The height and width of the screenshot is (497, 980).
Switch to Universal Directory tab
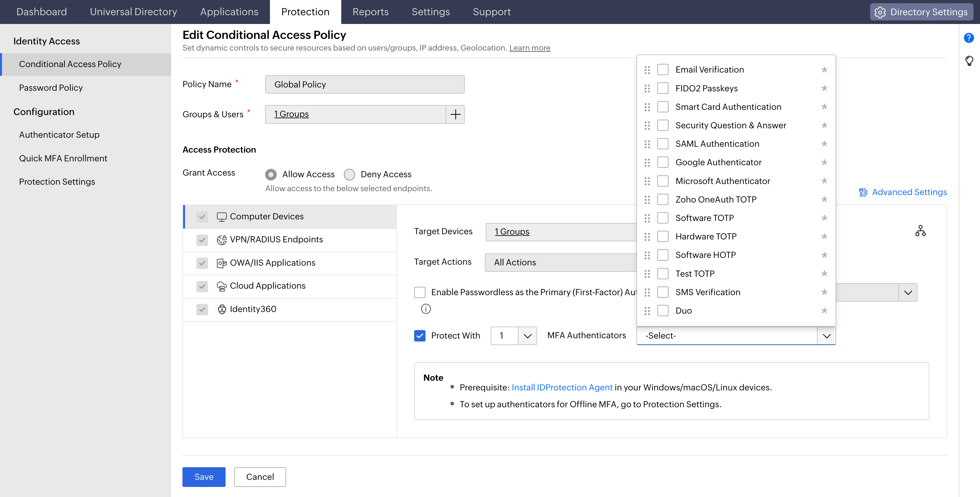(134, 12)
